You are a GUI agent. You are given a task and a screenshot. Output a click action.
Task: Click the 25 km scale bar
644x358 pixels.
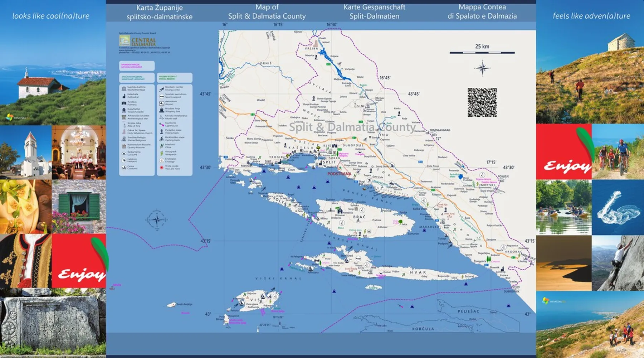pos(482,53)
